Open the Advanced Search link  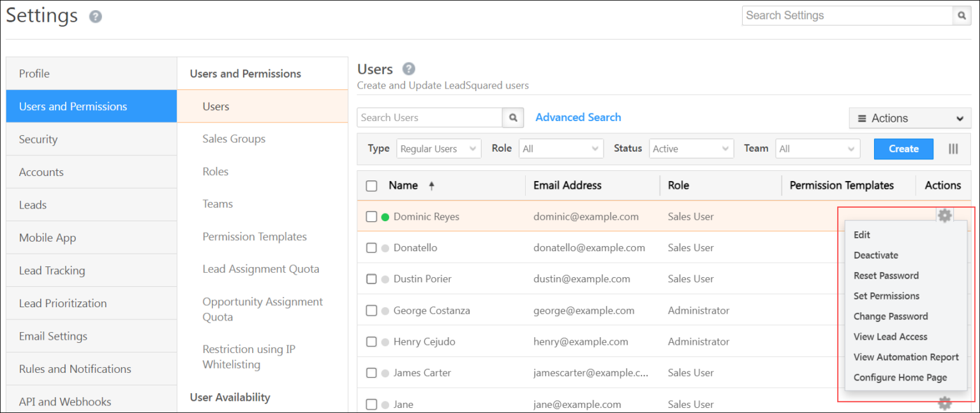click(x=578, y=117)
